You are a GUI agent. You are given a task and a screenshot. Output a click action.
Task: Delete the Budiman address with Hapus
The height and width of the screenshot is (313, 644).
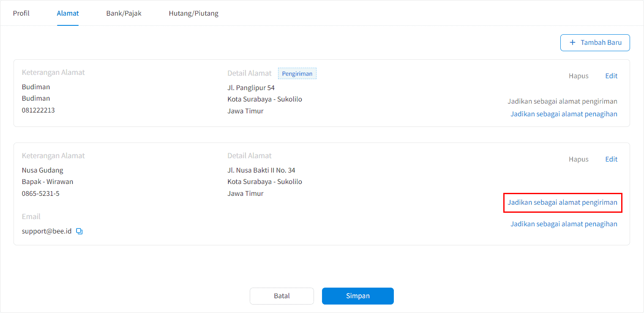pyautogui.click(x=579, y=76)
